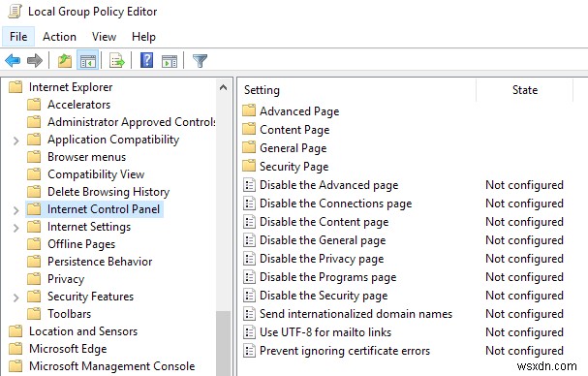This screenshot has width=588, height=376.
Task: Select the 'Disable the Connections page' setting text
Action: pyautogui.click(x=335, y=204)
